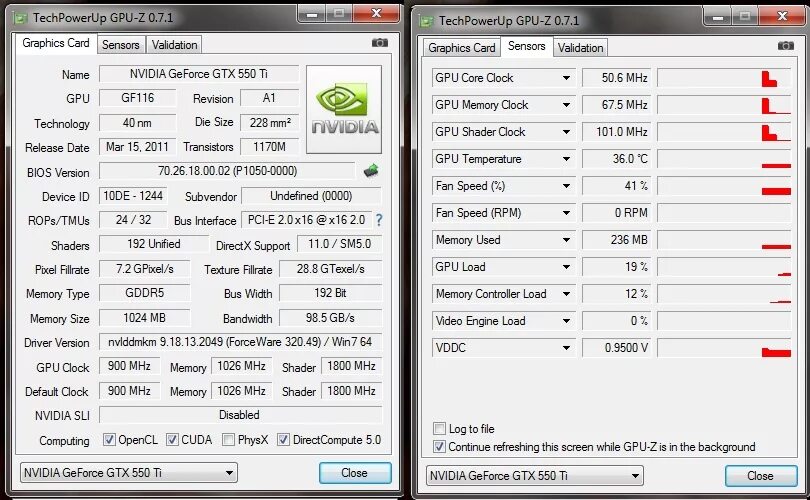The image size is (810, 500).
Task: Switch to Sensors tab in left window
Action: pos(120,45)
